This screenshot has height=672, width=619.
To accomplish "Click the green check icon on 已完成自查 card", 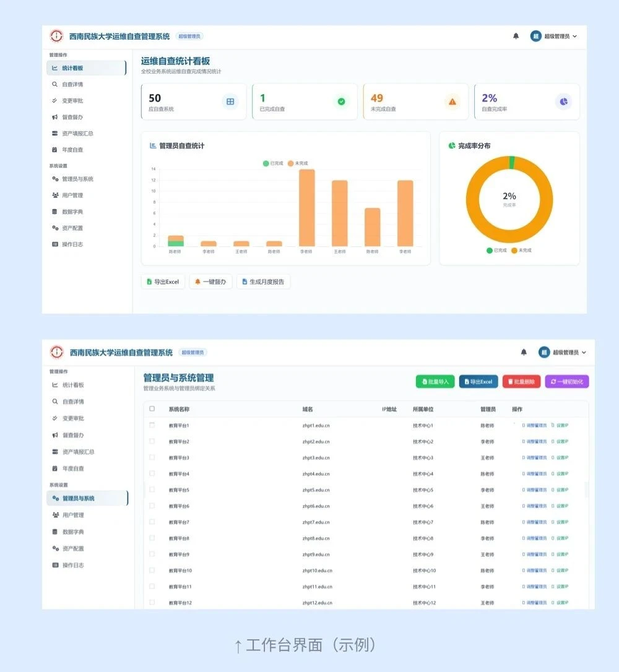I will [341, 101].
